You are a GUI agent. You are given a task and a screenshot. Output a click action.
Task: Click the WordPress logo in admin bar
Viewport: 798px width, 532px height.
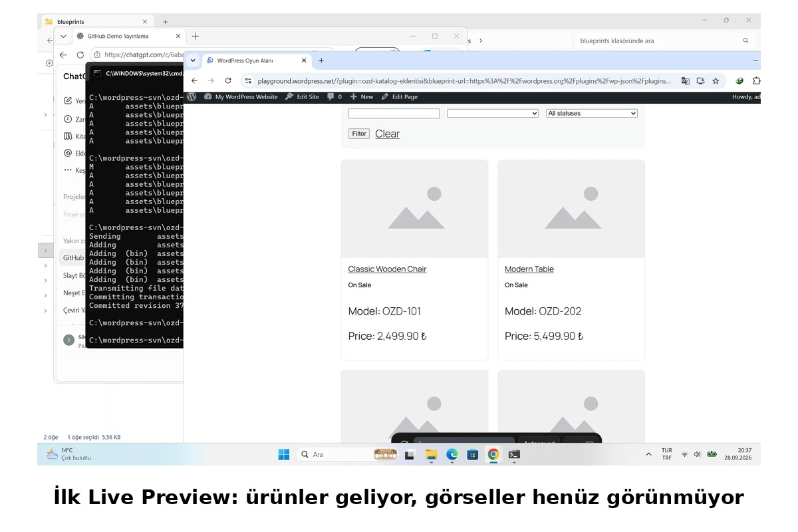pos(192,96)
